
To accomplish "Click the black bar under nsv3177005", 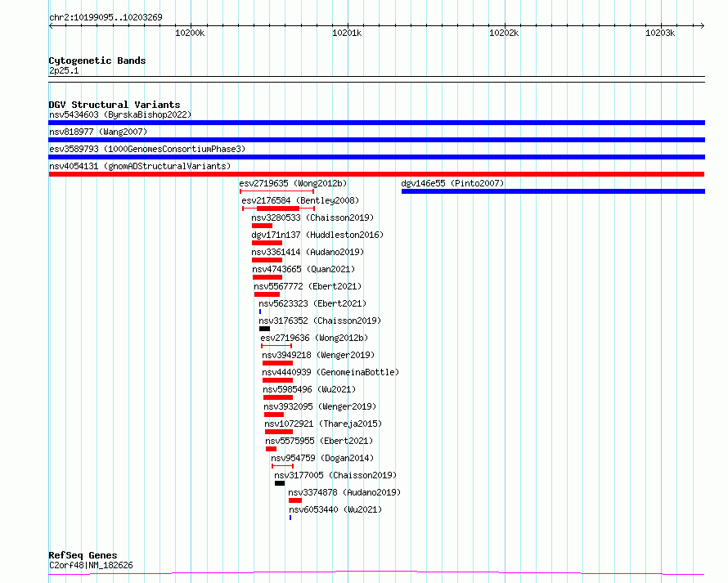I will 280,483.
